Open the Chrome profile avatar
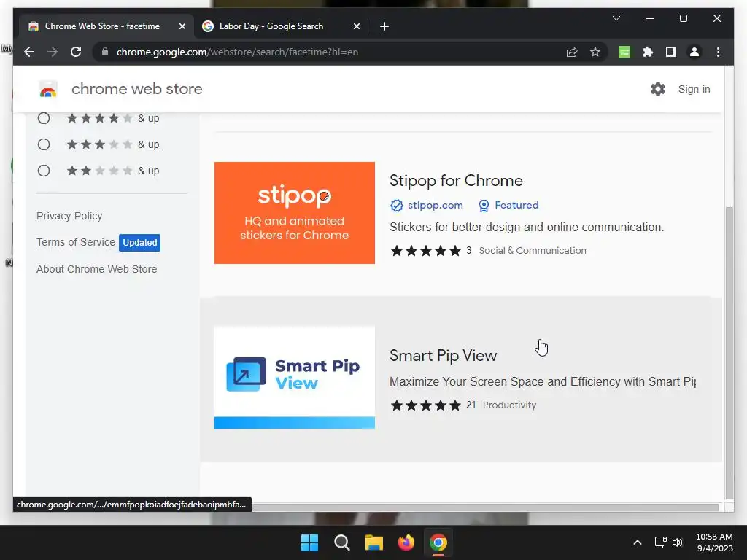This screenshot has width=747, height=560. (694, 52)
